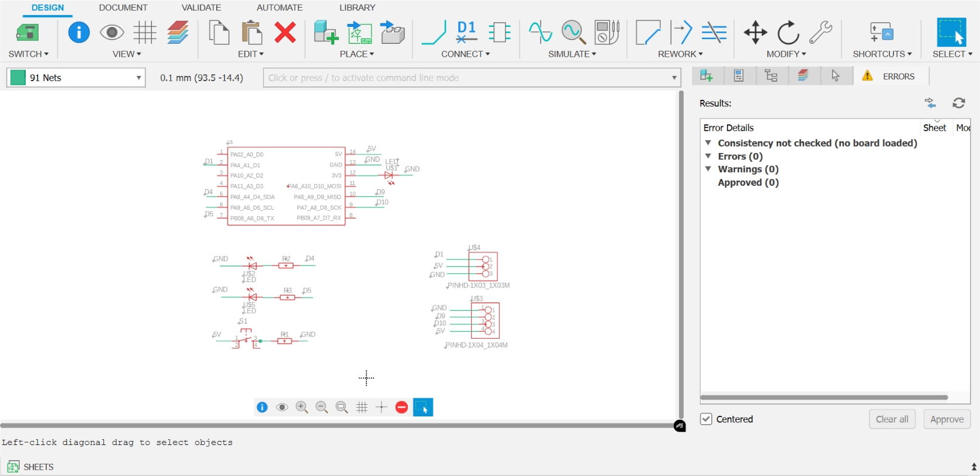The height and width of the screenshot is (476, 980).
Task: Click the swap arrows icon beside Results
Action: 930,103
